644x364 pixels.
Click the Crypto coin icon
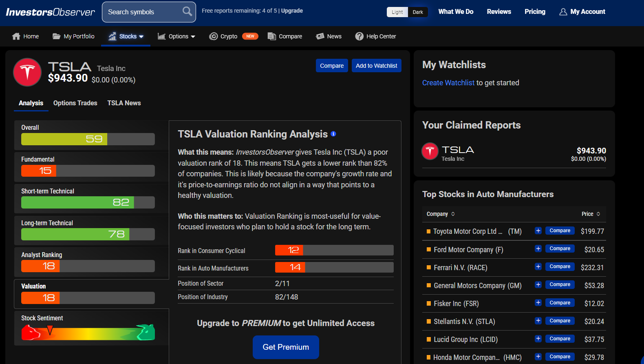click(214, 36)
